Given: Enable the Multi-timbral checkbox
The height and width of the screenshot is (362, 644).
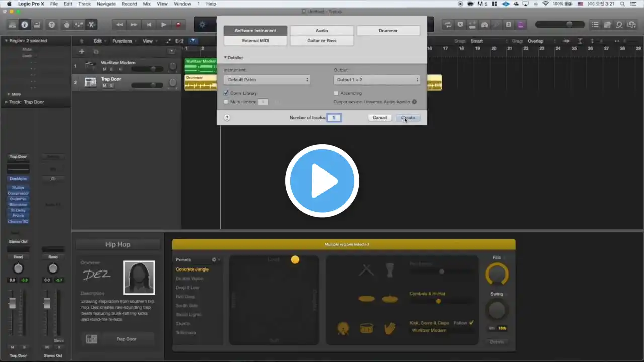Looking at the screenshot, I should [x=226, y=102].
